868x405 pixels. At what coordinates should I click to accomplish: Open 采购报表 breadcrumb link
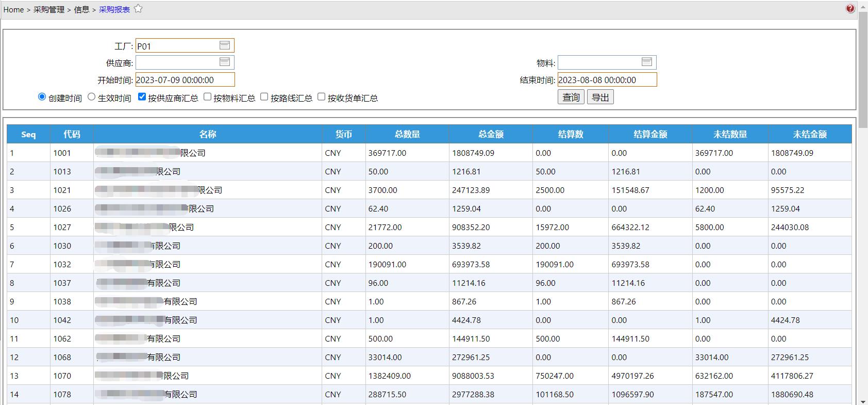click(x=114, y=9)
